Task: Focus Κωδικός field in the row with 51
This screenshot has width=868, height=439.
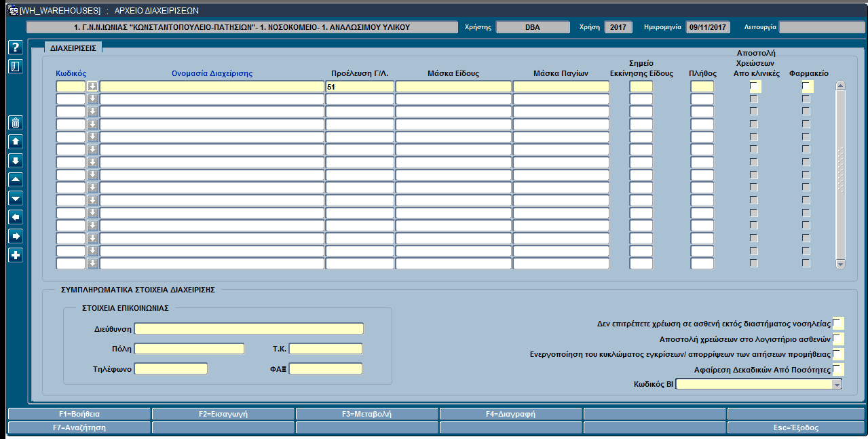Action: [x=71, y=87]
